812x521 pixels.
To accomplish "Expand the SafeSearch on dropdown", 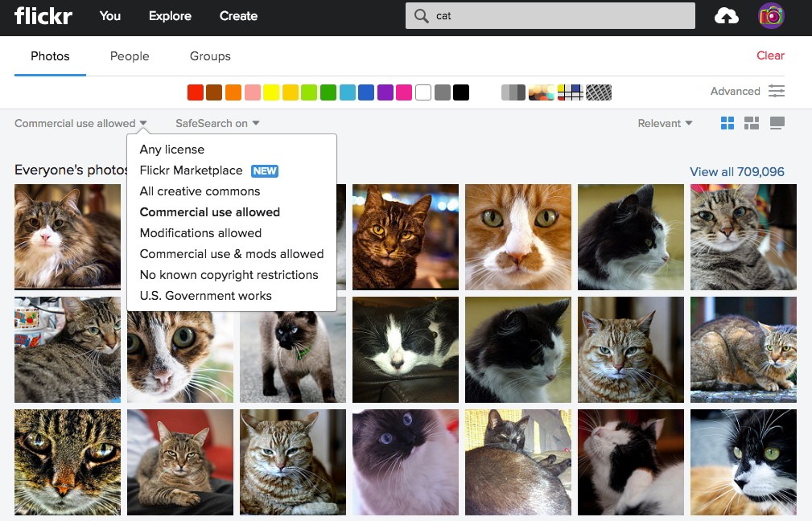I will [x=217, y=123].
